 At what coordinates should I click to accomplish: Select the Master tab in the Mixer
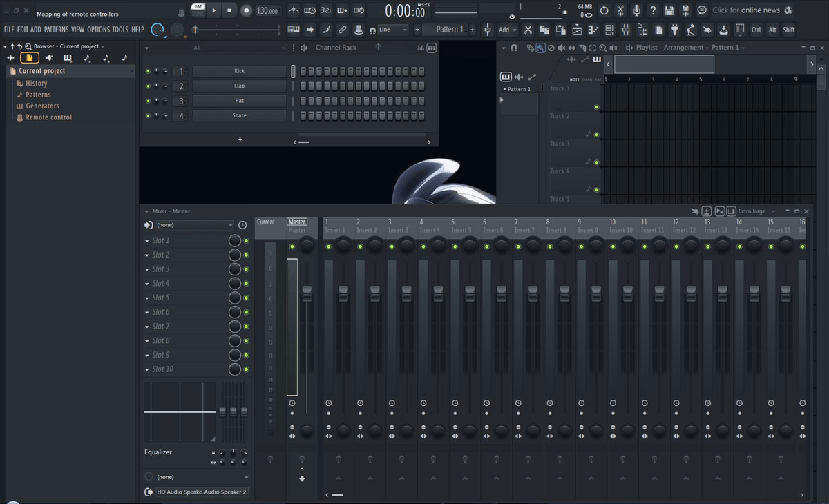click(x=297, y=222)
